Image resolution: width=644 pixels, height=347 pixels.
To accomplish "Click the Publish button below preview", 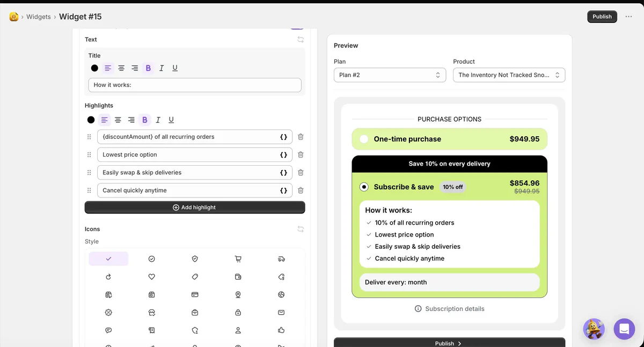I will tap(449, 343).
